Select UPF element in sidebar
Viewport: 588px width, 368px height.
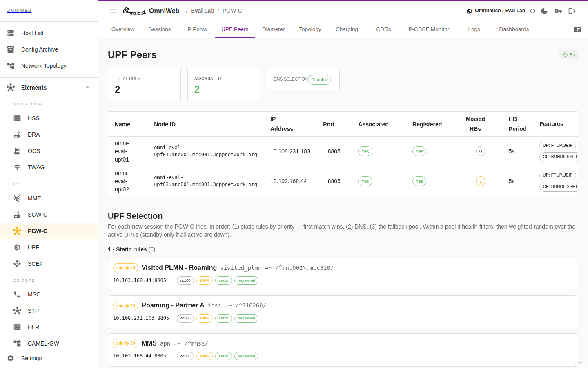pyautogui.click(x=49, y=247)
